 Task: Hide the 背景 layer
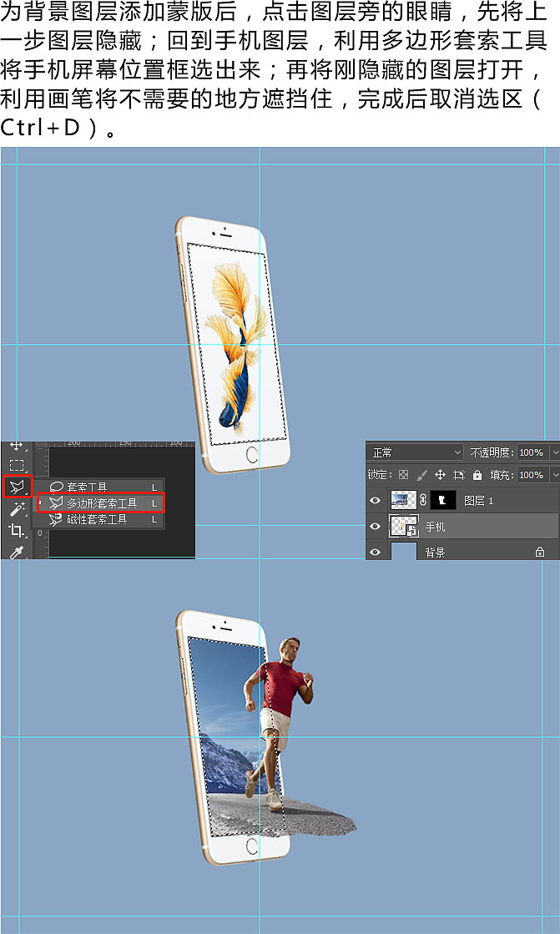point(376,552)
